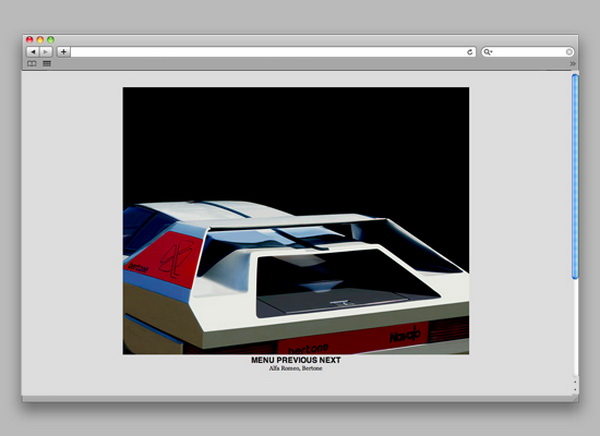
Task: Open the search magnifier dropdown
Action: (488, 52)
